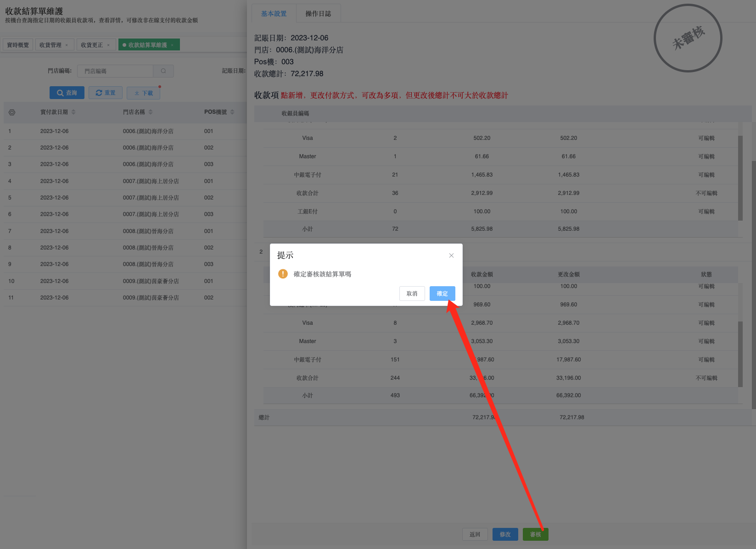This screenshot has width=756, height=549.
Task: Click the 返回 button at the panel bottom
Action: [475, 534]
